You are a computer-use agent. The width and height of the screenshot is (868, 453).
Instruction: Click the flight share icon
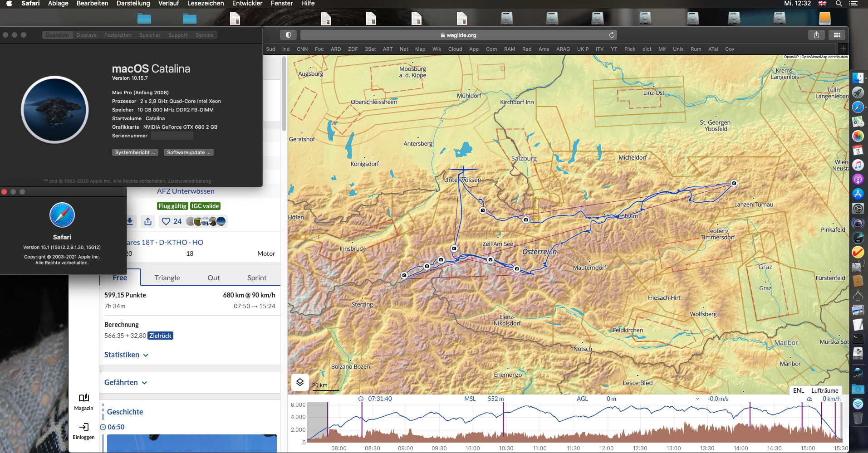(148, 221)
